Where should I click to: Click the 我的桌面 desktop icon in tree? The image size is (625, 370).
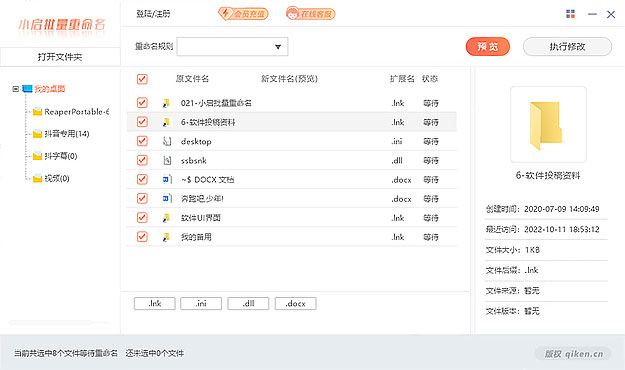click(x=27, y=89)
